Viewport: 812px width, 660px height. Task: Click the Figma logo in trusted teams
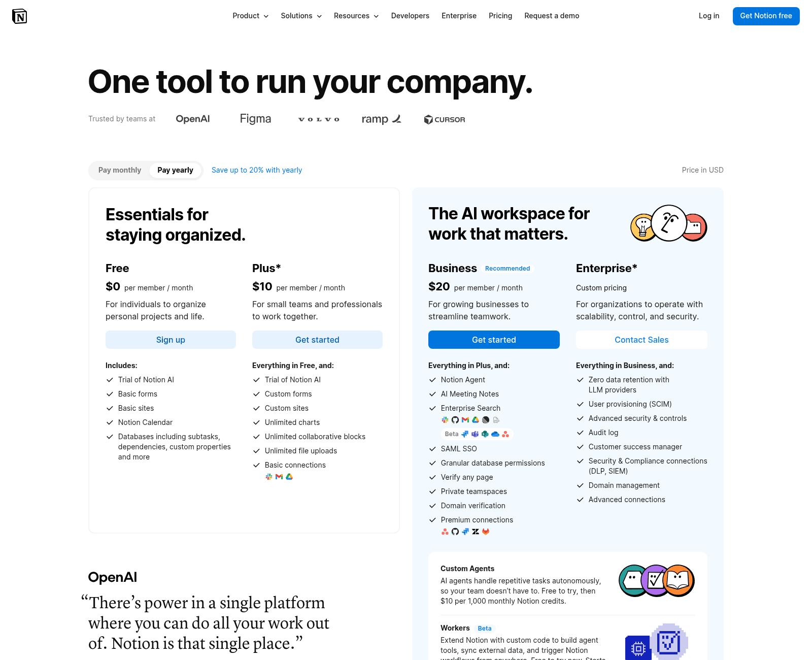[x=255, y=119]
